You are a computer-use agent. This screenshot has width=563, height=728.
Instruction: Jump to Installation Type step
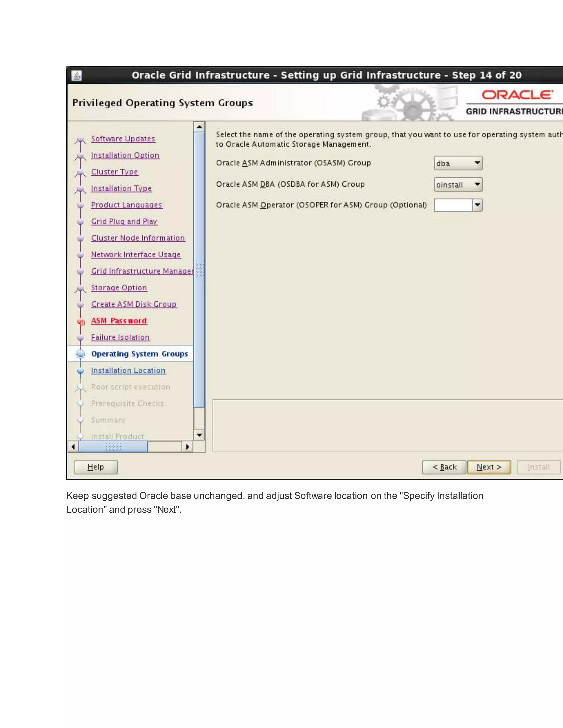tap(122, 188)
